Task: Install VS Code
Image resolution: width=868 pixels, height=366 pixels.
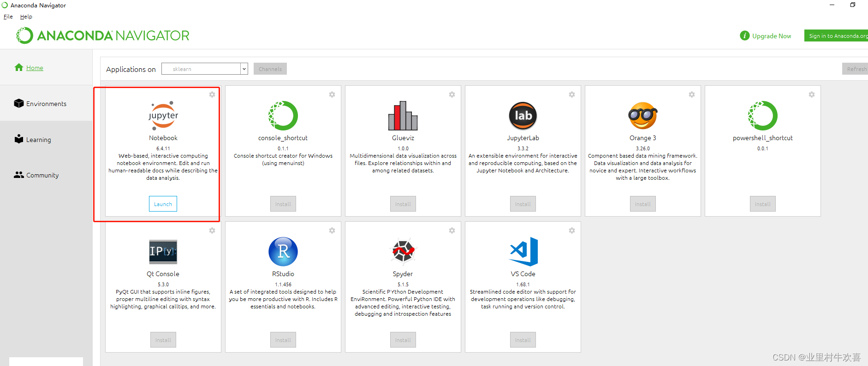Action: pos(523,340)
